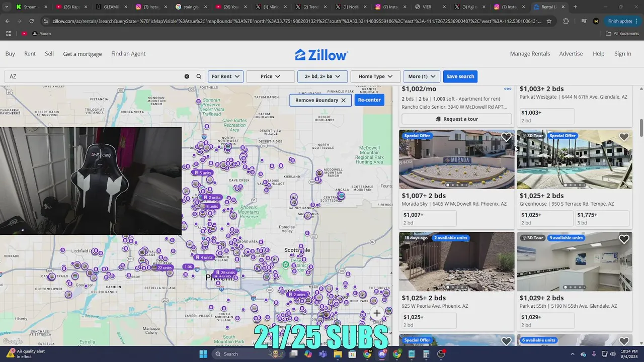Open File Explorer from the taskbar
This screenshot has width=644, height=362.
tap(338, 354)
